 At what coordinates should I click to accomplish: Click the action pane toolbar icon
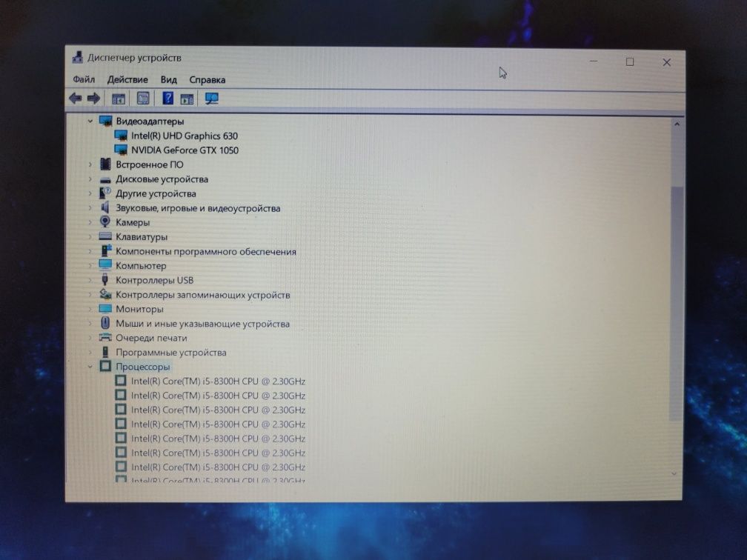click(x=187, y=99)
